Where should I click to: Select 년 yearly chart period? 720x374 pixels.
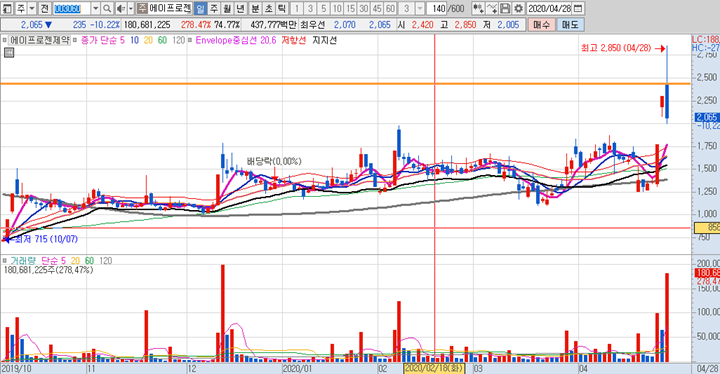click(241, 8)
